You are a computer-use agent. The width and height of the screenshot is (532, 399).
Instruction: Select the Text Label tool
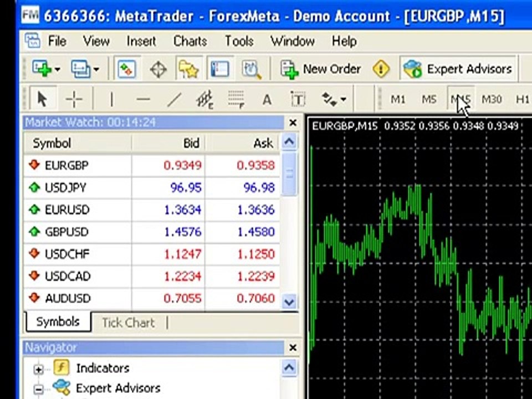(298, 99)
